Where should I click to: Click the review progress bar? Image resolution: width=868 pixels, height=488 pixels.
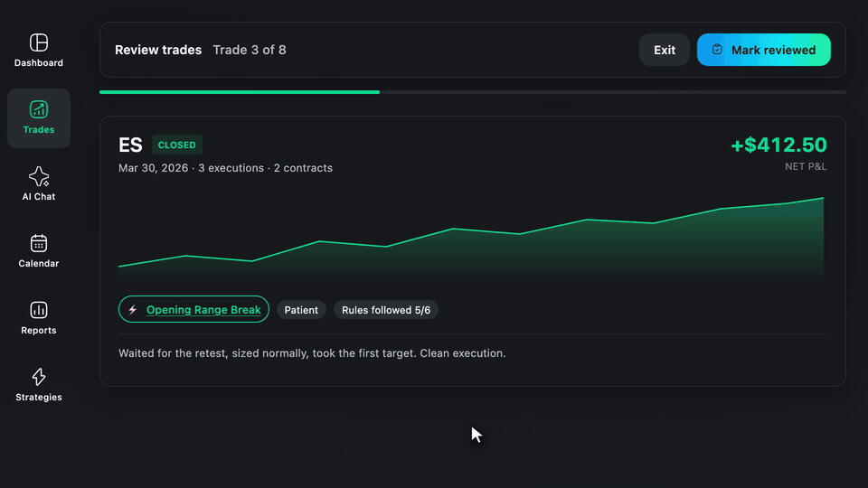point(473,92)
